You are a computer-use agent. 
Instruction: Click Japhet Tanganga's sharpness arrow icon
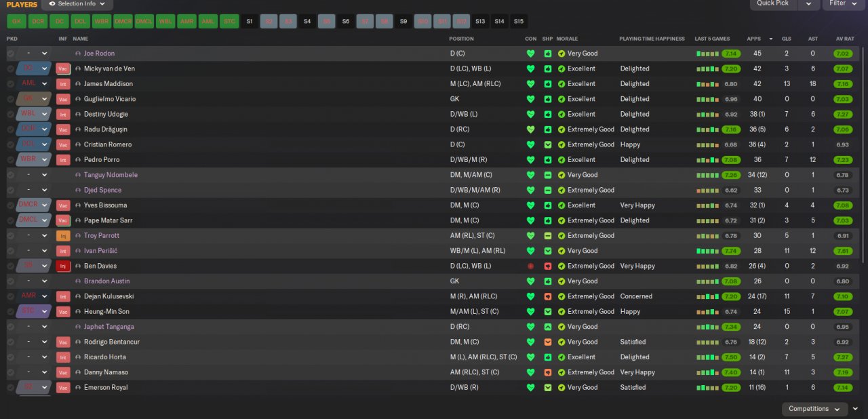(548, 327)
